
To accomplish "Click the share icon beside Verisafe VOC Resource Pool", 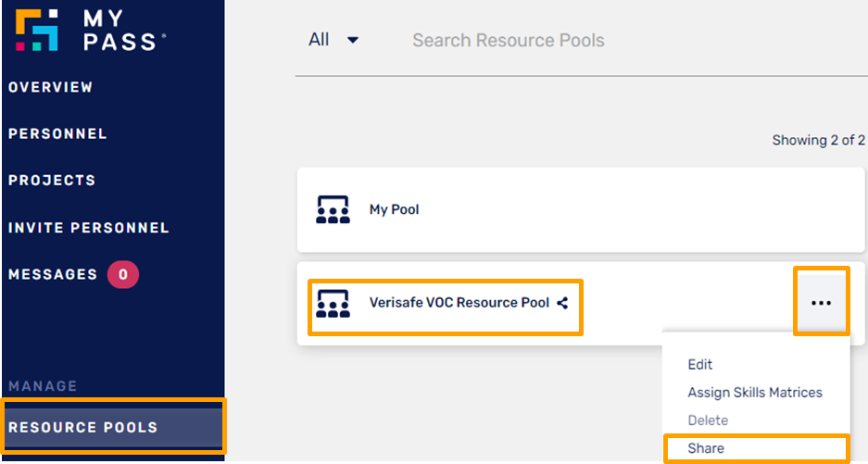I will (562, 303).
